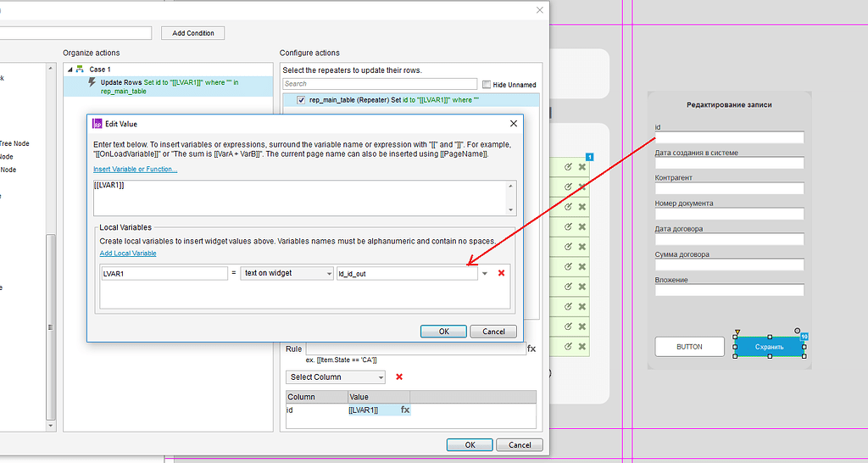Click the 'Дата договора' input field

pyautogui.click(x=729, y=239)
